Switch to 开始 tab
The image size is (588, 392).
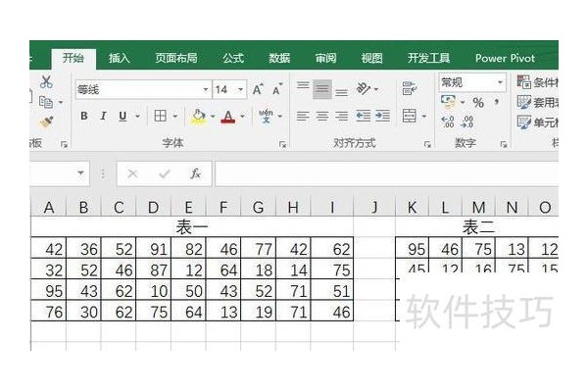(73, 58)
